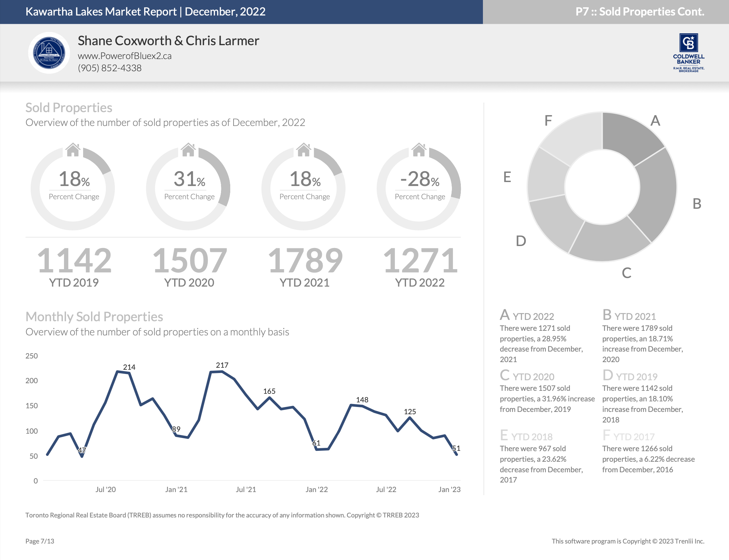This screenshot has width=729, height=560.
Task: Click the phone number (905) 852-4338
Action: click(x=110, y=68)
